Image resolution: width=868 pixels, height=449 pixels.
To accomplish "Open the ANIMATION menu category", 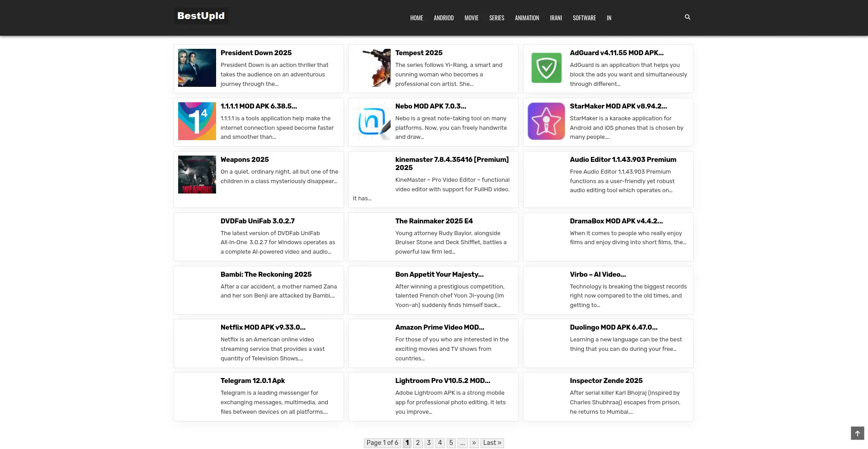I will point(527,18).
